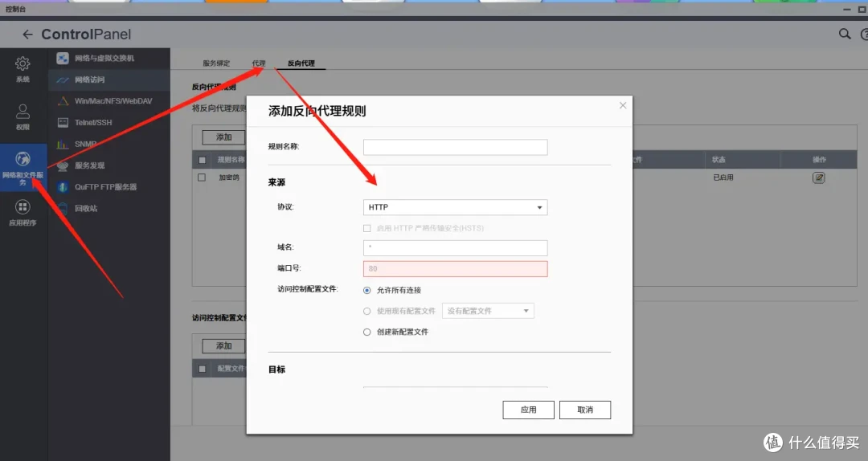Click the 应用 button

(529, 410)
